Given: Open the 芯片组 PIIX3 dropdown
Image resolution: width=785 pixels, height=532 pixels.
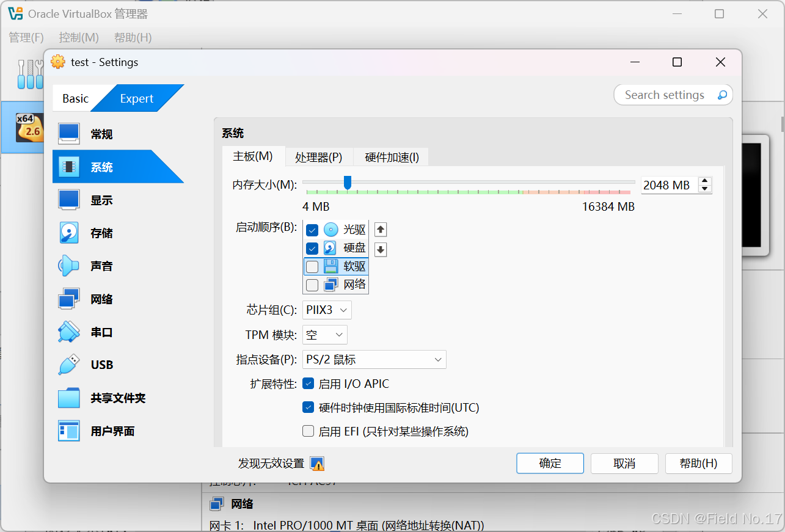Looking at the screenshot, I should [327, 310].
